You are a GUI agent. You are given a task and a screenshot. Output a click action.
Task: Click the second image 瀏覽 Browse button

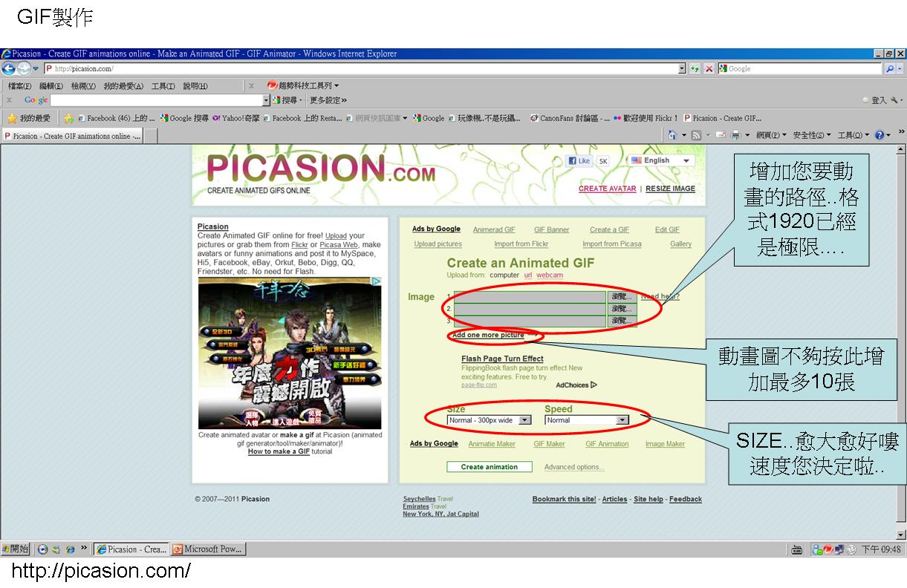pos(622,308)
